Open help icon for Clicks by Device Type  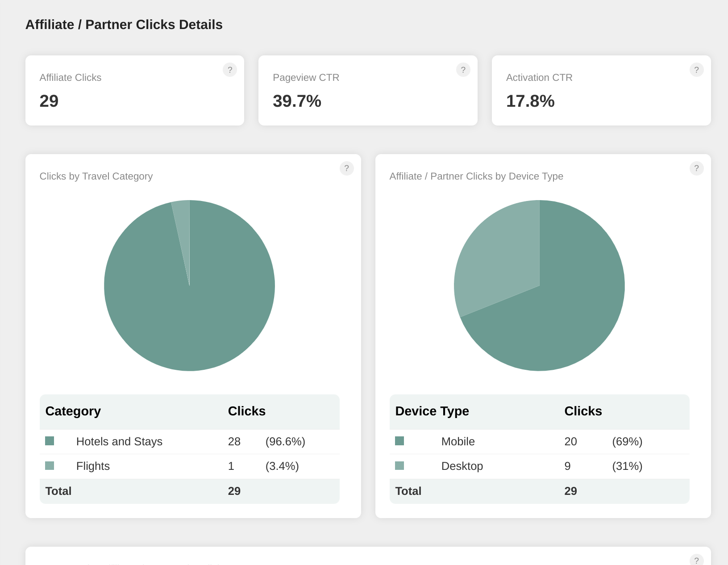697,168
